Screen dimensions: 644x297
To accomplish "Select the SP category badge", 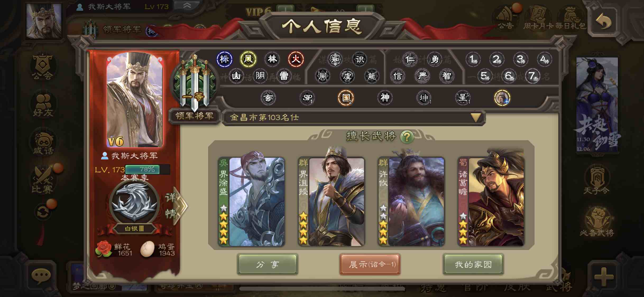I will tap(307, 98).
